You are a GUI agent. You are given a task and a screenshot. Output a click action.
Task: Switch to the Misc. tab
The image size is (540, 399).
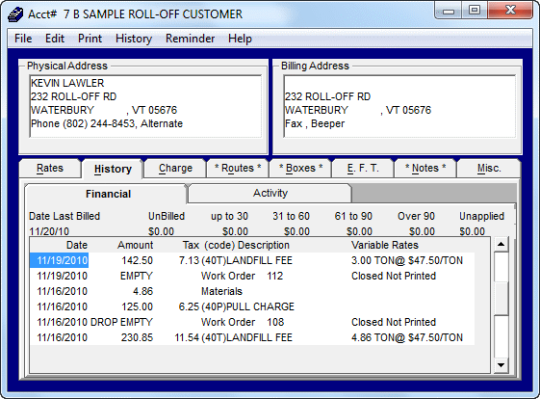tap(489, 168)
